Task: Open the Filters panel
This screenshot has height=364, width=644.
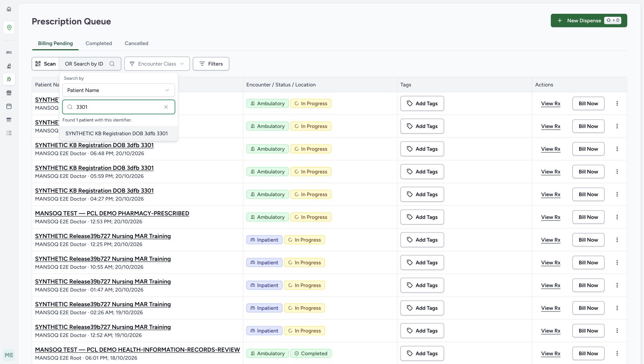Action: click(211, 64)
